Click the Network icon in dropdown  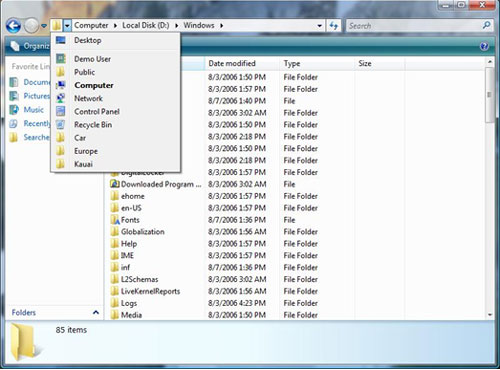coord(61,98)
